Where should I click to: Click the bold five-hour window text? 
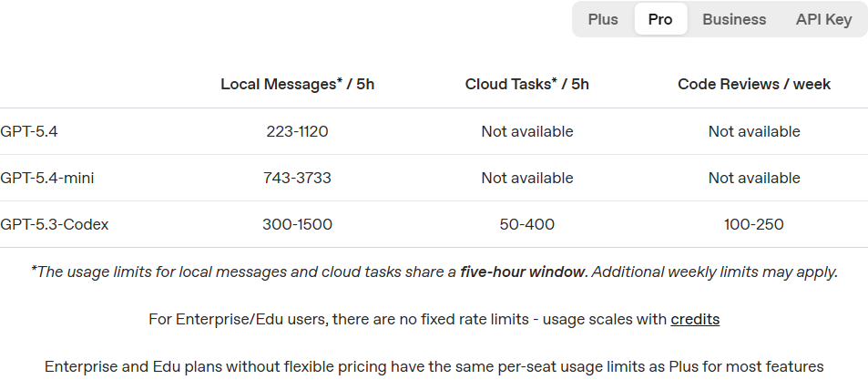[x=524, y=272]
